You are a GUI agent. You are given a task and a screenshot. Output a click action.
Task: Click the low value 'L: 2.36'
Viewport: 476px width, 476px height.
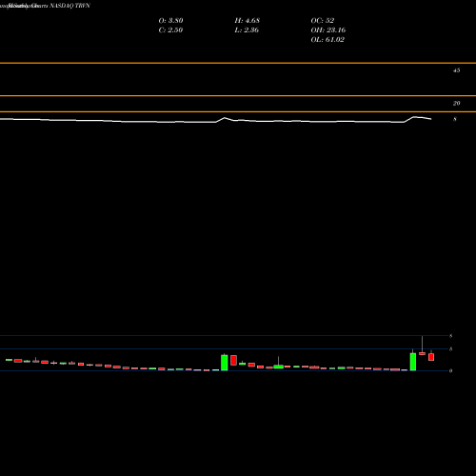(247, 30)
